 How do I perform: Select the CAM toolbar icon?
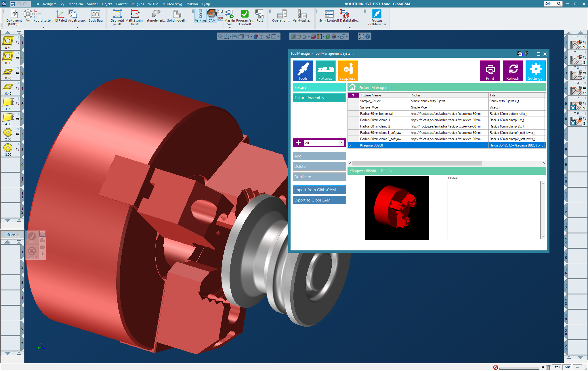(x=212, y=16)
